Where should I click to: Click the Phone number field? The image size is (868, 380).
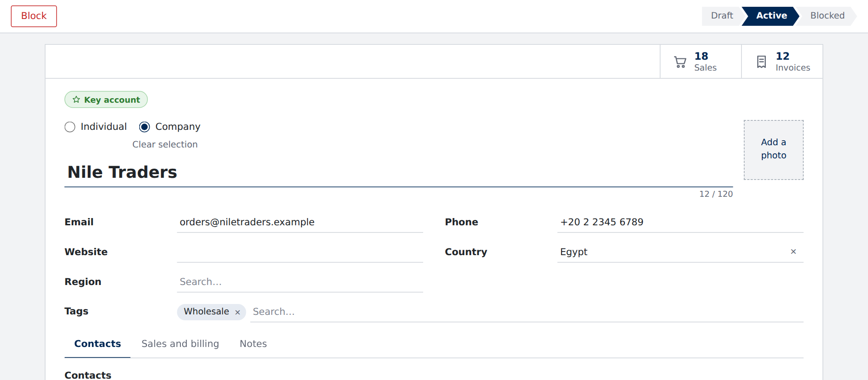point(680,222)
